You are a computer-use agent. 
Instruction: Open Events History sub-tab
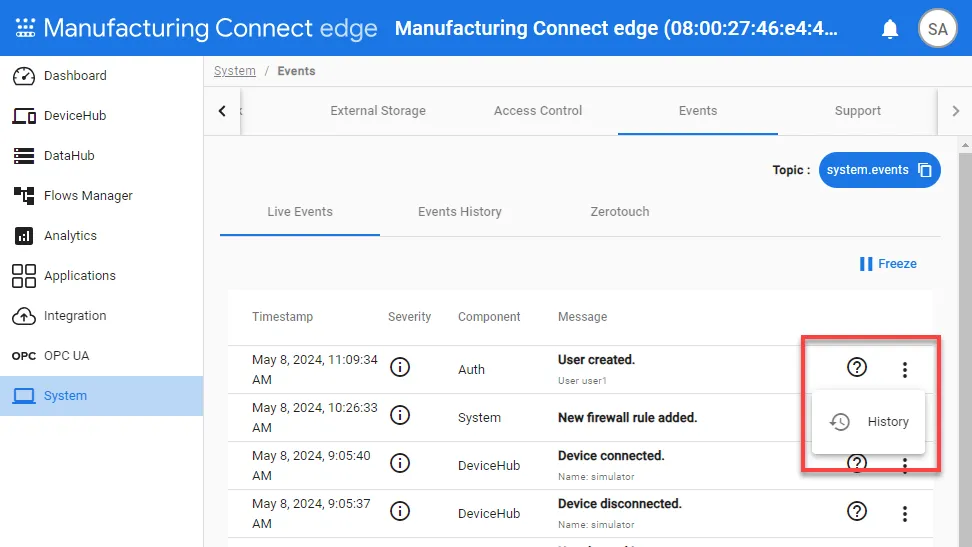pyautogui.click(x=460, y=212)
